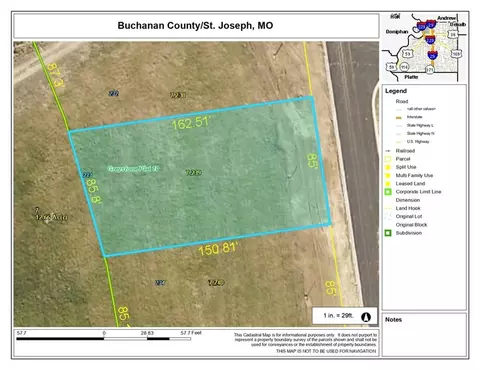Click the '1 in. = 29ft.' scale text
Viewport: 480px width, 370px height.
[x=338, y=315]
